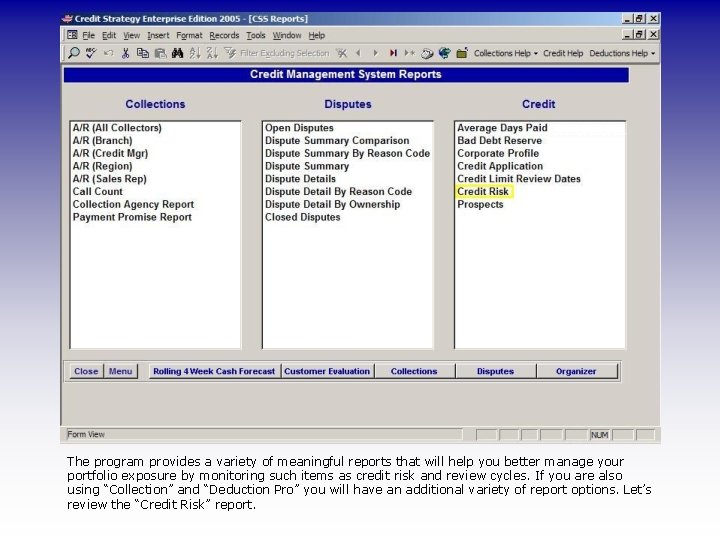
Task: Click the filter funnel icon
Action: (x=230, y=53)
